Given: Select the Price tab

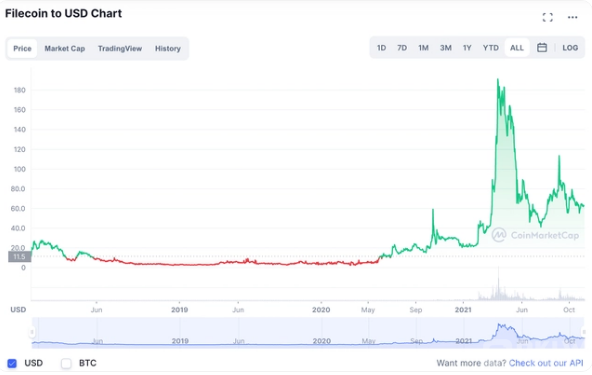Looking at the screenshot, I should (x=22, y=48).
